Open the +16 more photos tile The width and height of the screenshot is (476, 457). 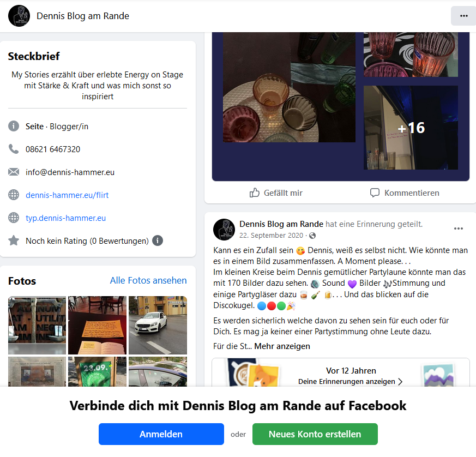point(411,128)
